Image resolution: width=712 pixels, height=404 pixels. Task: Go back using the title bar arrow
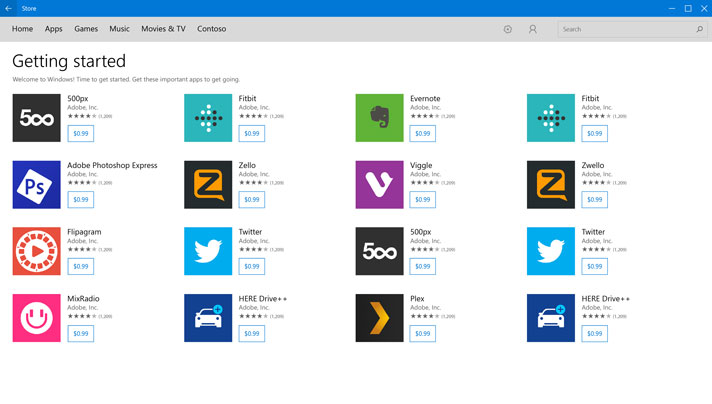8,8
